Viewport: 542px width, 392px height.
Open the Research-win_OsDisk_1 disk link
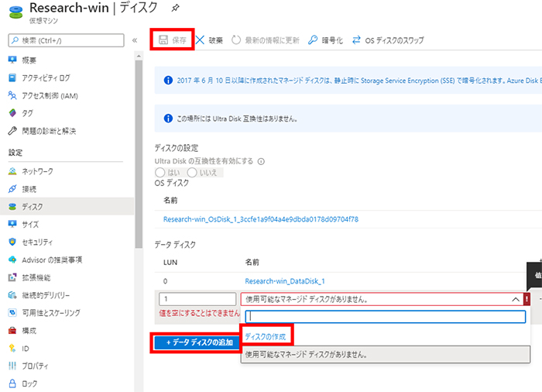pyautogui.click(x=260, y=219)
